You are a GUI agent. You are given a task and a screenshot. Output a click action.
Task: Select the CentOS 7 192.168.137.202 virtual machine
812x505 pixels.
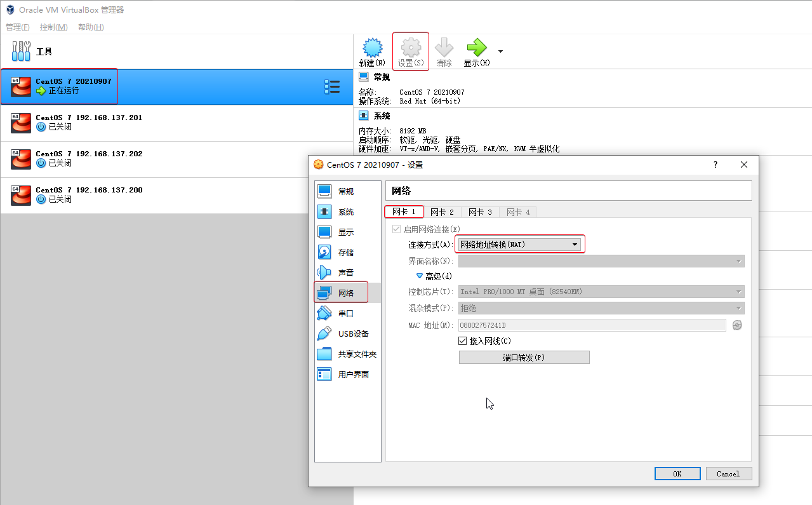coord(176,159)
